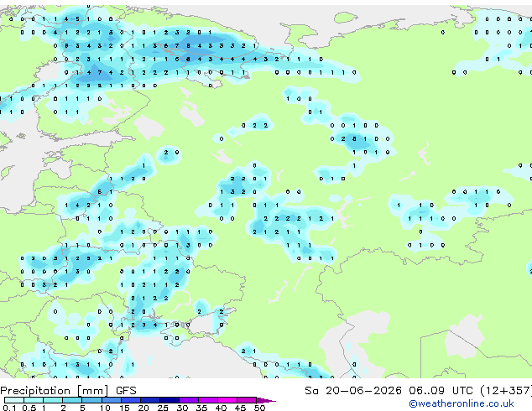Click the 35–40 mm violet swatch
This screenshot has width=532, height=411.
pyautogui.click(x=208, y=400)
